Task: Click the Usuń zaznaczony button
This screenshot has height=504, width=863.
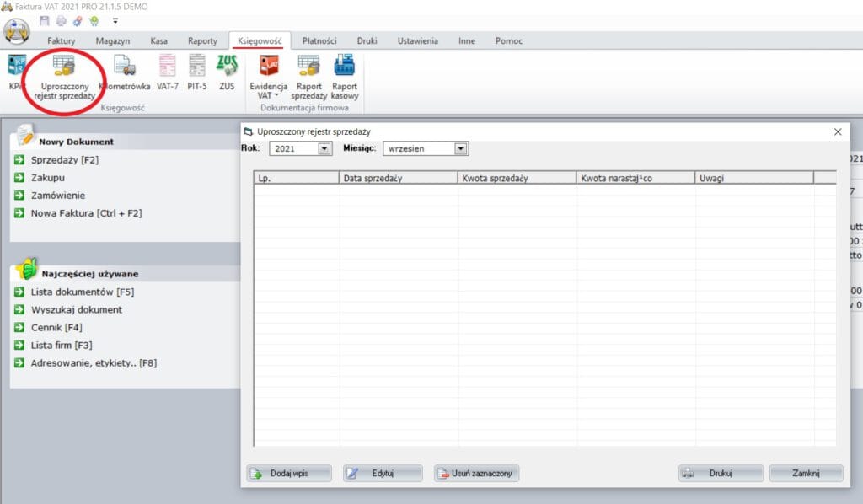Action: pyautogui.click(x=476, y=474)
